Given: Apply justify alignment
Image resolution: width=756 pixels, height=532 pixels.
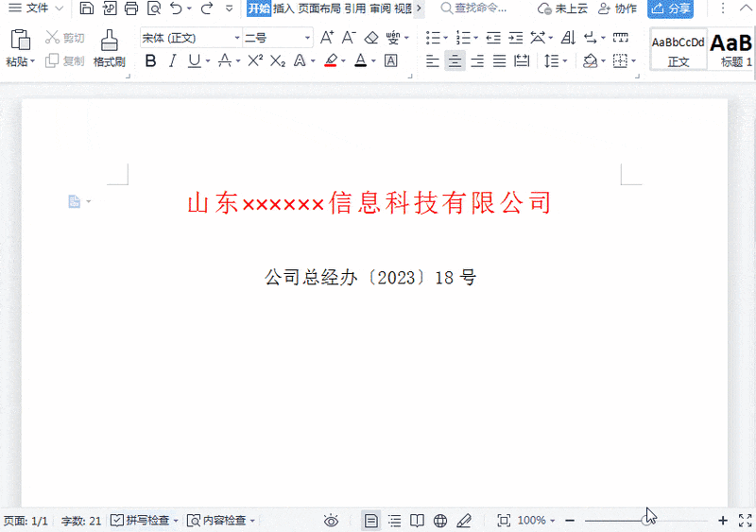Looking at the screenshot, I should [500, 60].
